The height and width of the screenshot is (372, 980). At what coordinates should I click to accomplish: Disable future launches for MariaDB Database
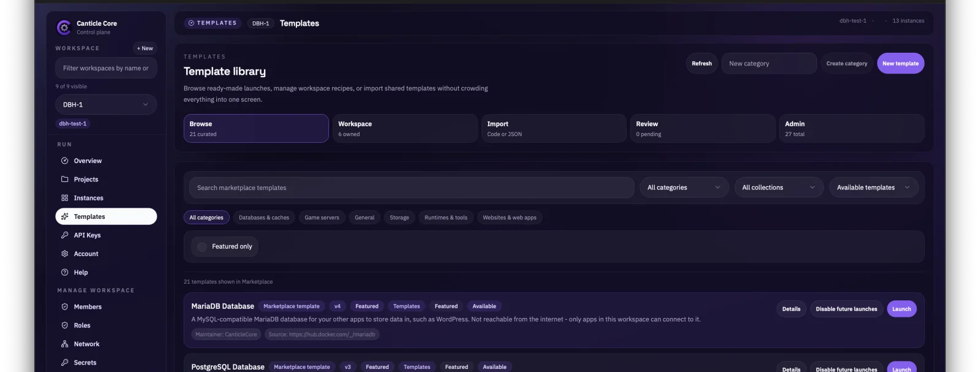tap(846, 309)
